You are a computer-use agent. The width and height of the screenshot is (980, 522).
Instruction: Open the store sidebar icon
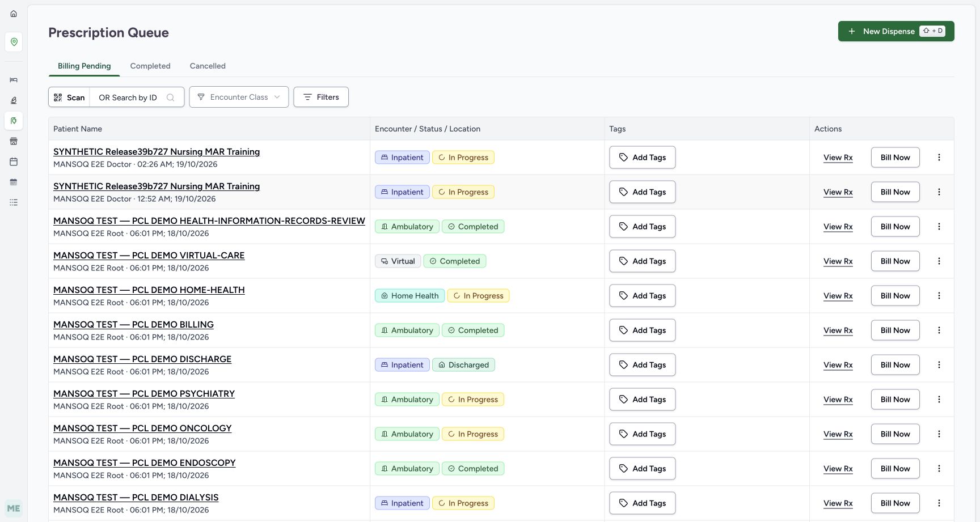pyautogui.click(x=14, y=141)
